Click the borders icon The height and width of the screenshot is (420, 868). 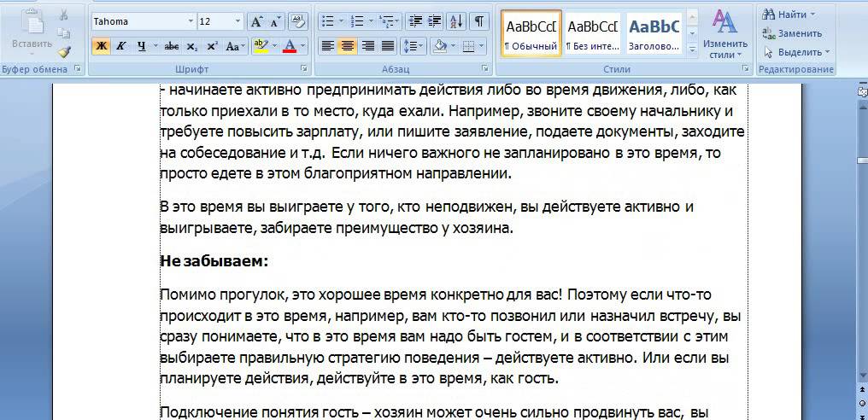(468, 46)
